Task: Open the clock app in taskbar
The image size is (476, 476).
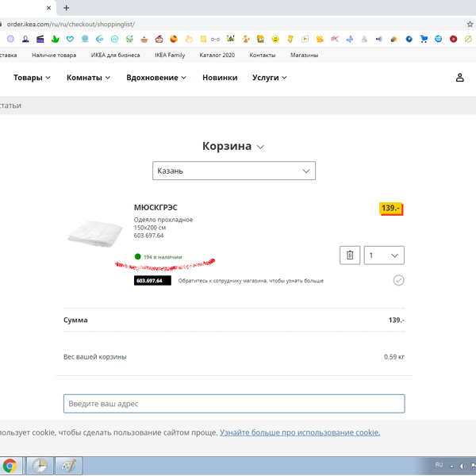Action: click(x=40, y=466)
